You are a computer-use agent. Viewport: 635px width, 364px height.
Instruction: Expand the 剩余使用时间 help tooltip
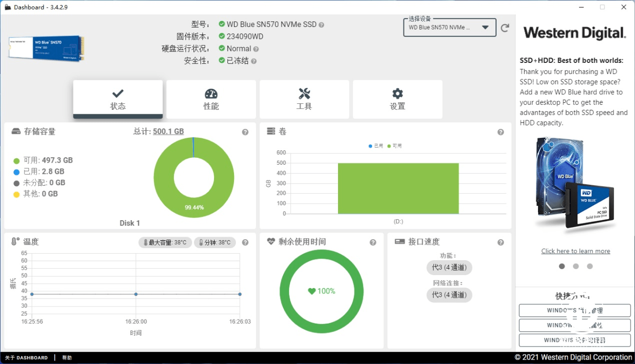click(372, 242)
